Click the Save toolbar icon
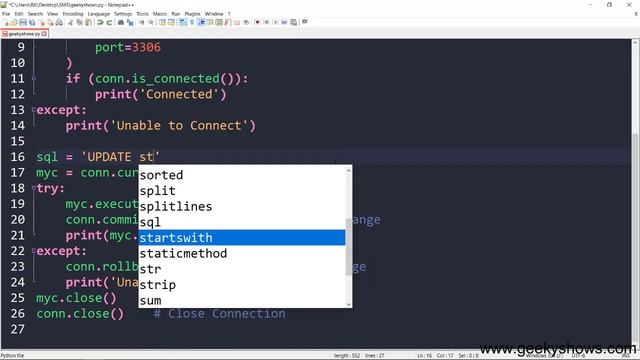The width and height of the screenshot is (640, 360). 23,22
